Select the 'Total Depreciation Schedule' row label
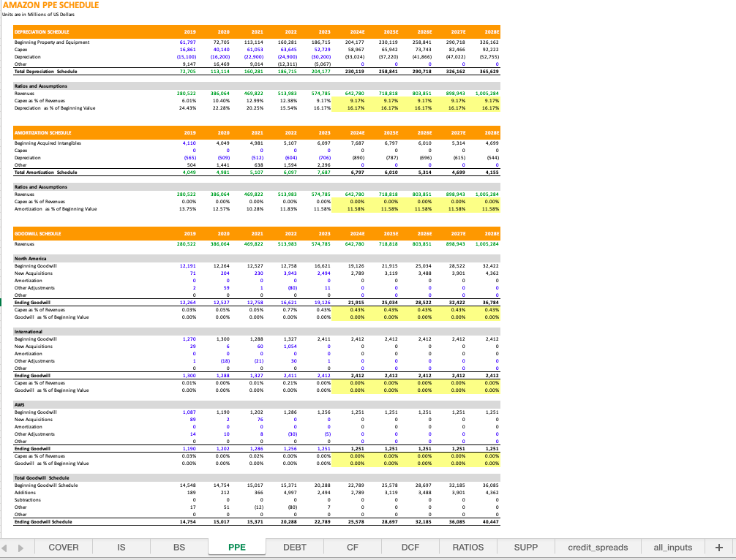 (x=45, y=72)
